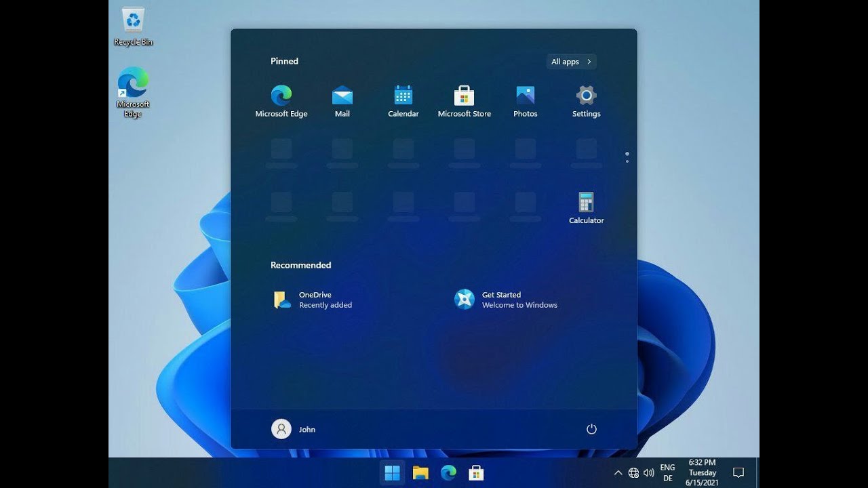This screenshot has width=868, height=488.
Task: Open Microsoft Store in pinned apps
Action: click(465, 102)
